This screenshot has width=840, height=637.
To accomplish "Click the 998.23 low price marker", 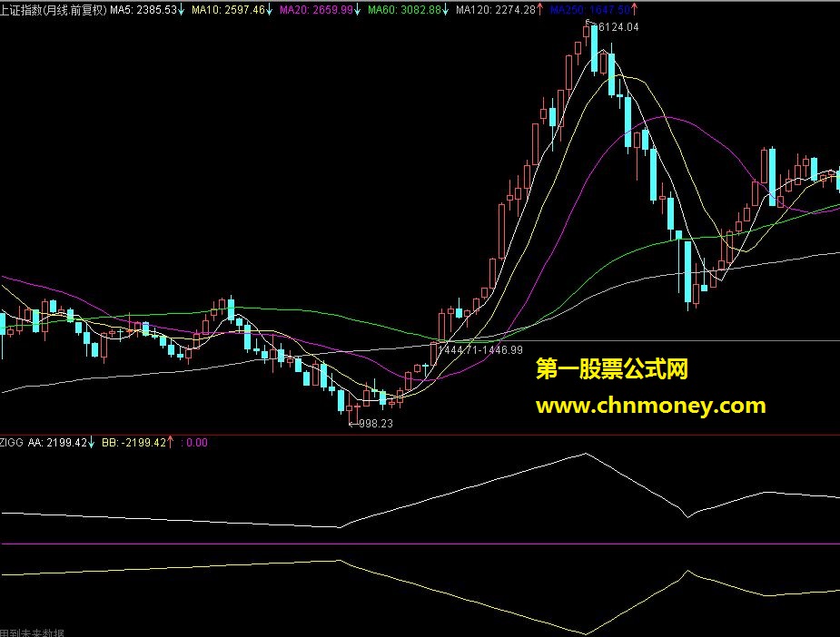I will (376, 424).
